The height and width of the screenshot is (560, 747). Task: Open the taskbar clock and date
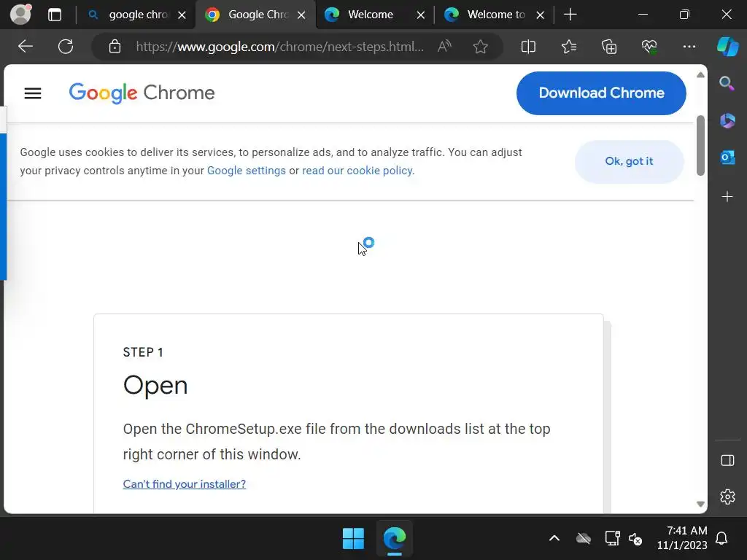[x=682, y=537]
